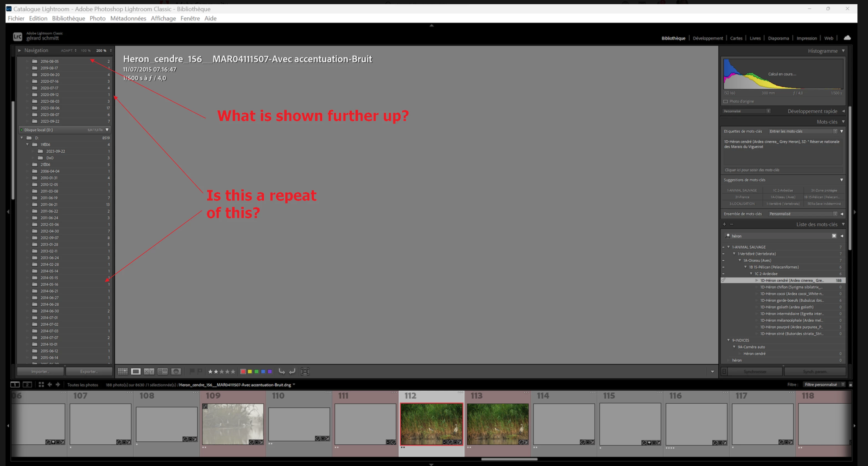Enable the Photo d'origine checkbox
Image resolution: width=868 pixels, height=466 pixels.
click(x=725, y=102)
